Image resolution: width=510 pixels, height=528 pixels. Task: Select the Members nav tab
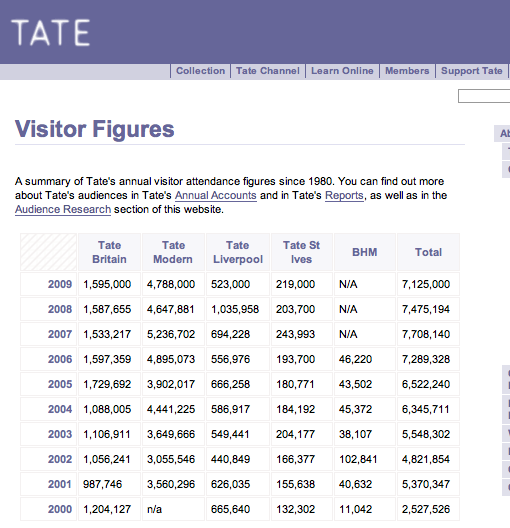click(407, 71)
